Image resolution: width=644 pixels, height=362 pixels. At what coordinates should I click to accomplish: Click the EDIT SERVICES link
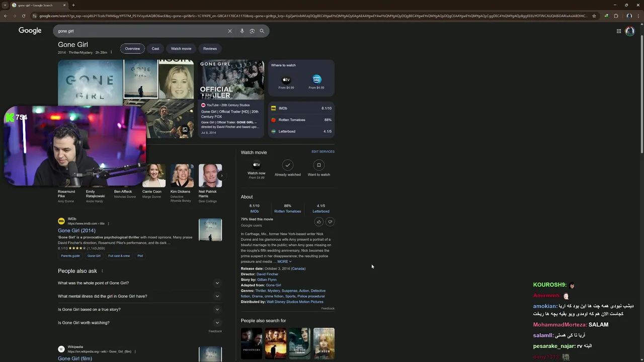click(323, 151)
